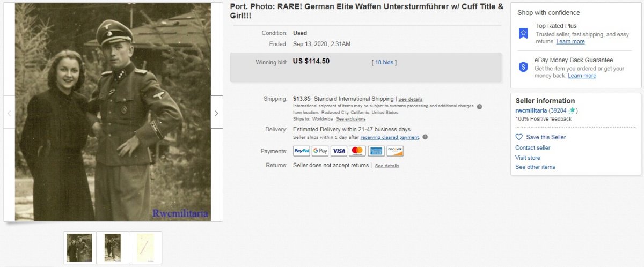Click the Mastercard payment icon
Viewport: 644px width, 267px height.
(357, 151)
